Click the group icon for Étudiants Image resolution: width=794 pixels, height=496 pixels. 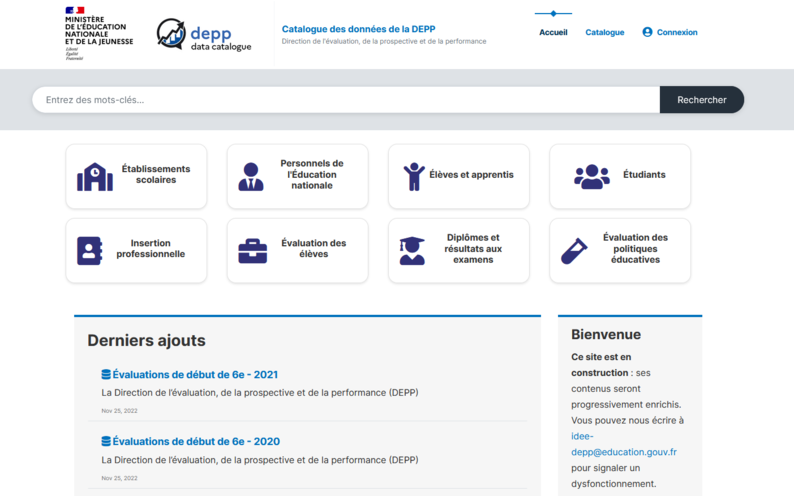click(x=591, y=177)
